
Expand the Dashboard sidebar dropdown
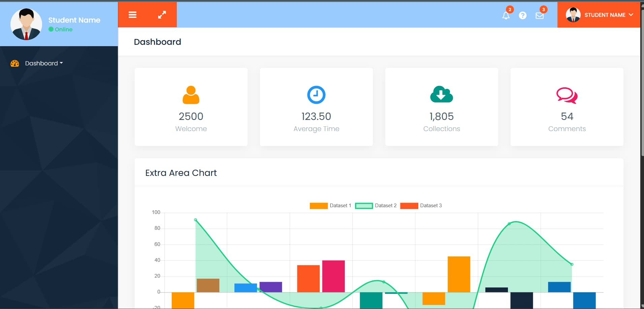[x=44, y=63]
